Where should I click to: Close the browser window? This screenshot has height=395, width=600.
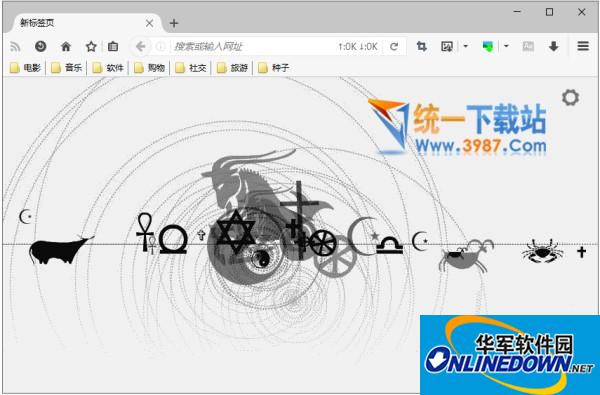pyautogui.click(x=582, y=12)
